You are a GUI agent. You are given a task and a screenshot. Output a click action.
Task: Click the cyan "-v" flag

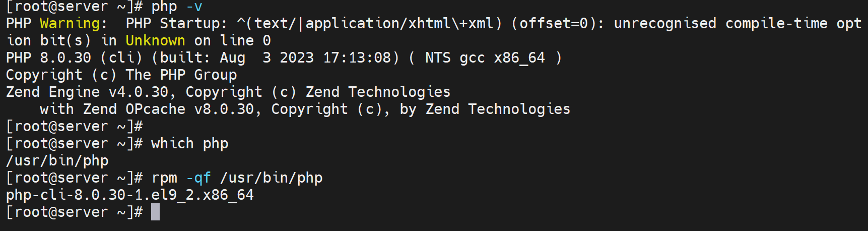pyautogui.click(x=194, y=7)
